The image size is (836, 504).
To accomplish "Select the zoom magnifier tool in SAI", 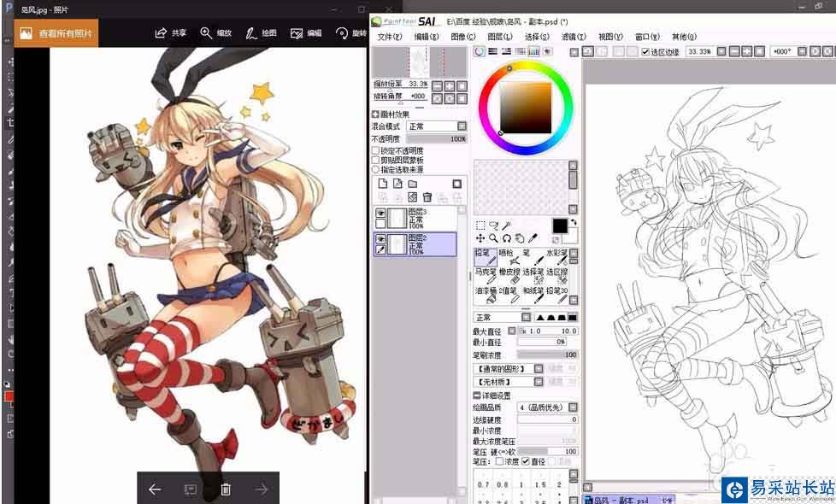I will click(494, 238).
